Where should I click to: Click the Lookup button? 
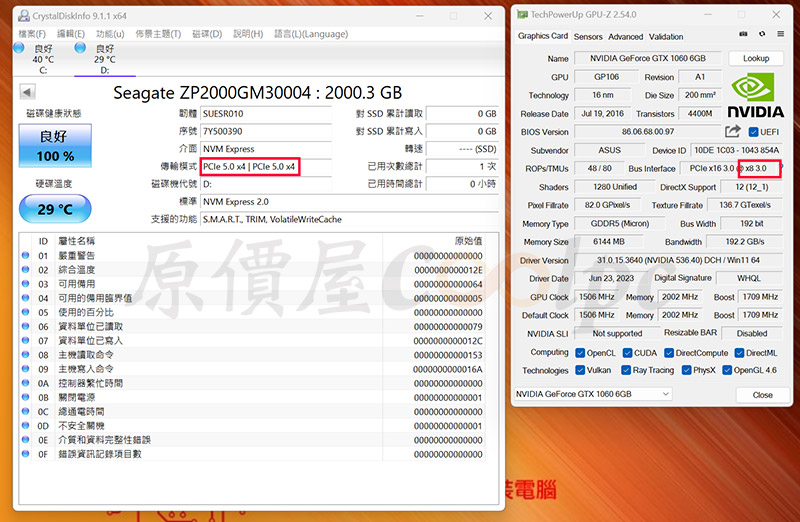[756, 58]
